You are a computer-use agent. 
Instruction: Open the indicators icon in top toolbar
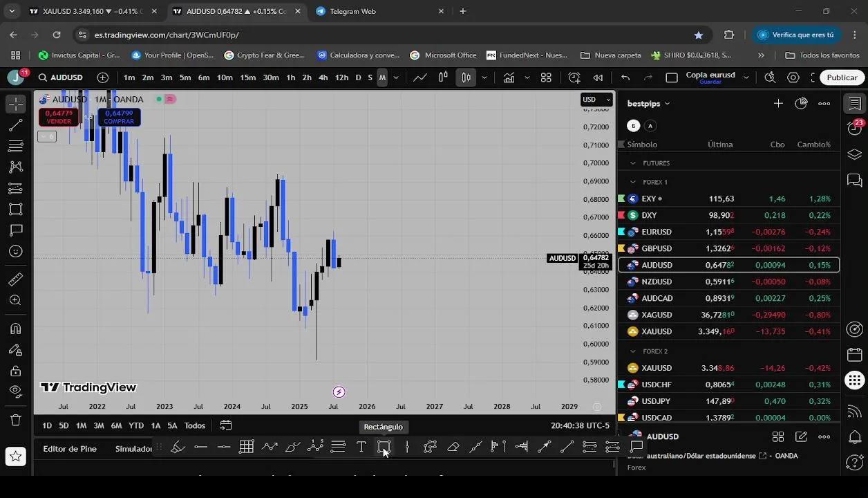509,77
